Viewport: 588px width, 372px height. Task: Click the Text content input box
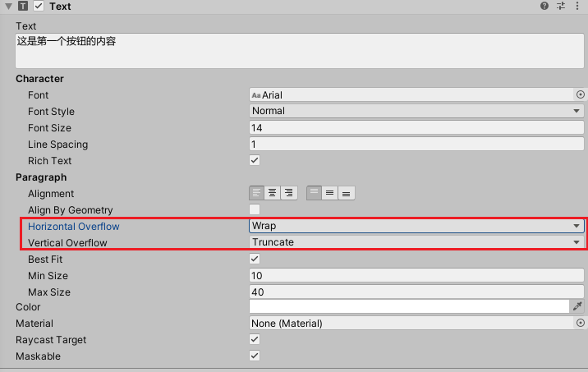(300, 51)
